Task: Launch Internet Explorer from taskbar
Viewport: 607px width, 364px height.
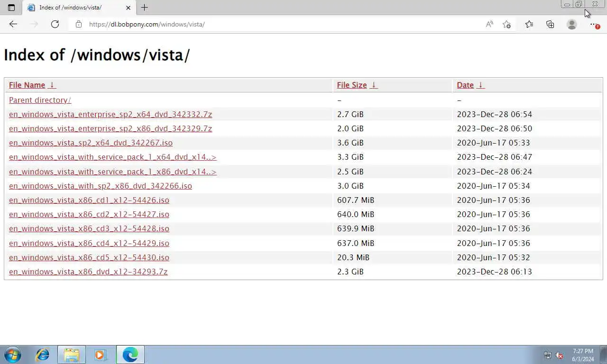Action: tap(43, 355)
